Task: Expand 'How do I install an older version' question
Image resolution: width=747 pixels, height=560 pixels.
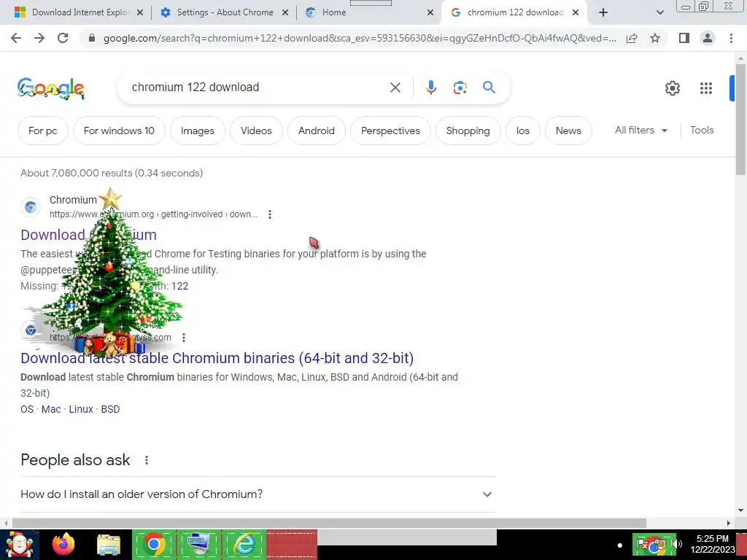Action: click(258, 494)
